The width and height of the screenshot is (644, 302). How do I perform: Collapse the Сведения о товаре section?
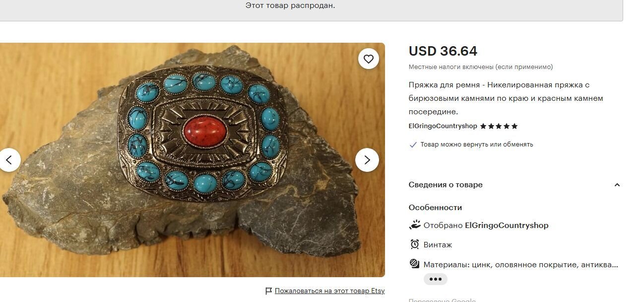point(617,185)
